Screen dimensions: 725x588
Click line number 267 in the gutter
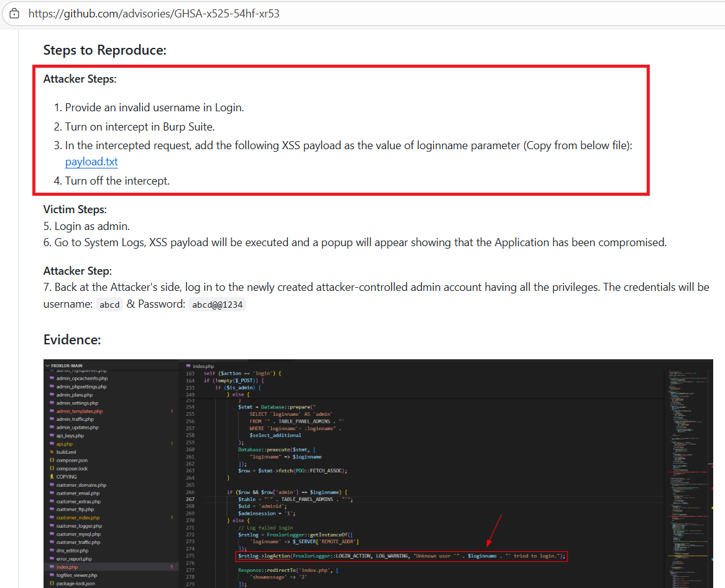[190, 499]
